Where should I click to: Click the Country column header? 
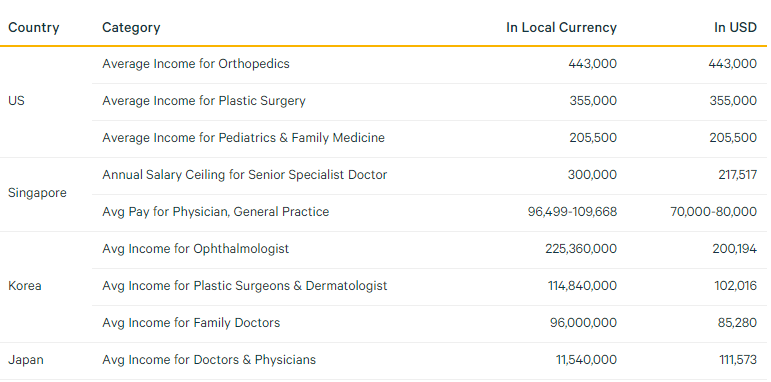33,28
